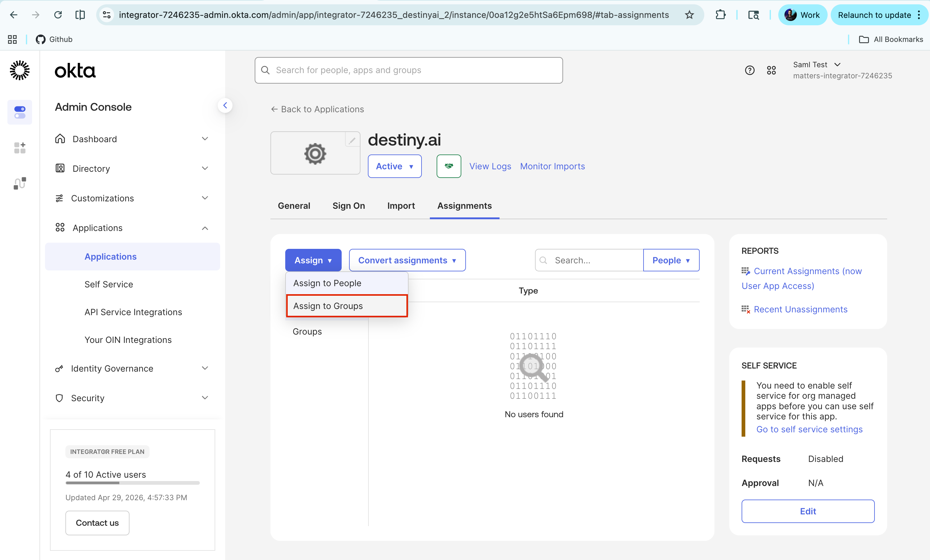The image size is (930, 560).
Task: Expand the Security menu section
Action: point(132,398)
